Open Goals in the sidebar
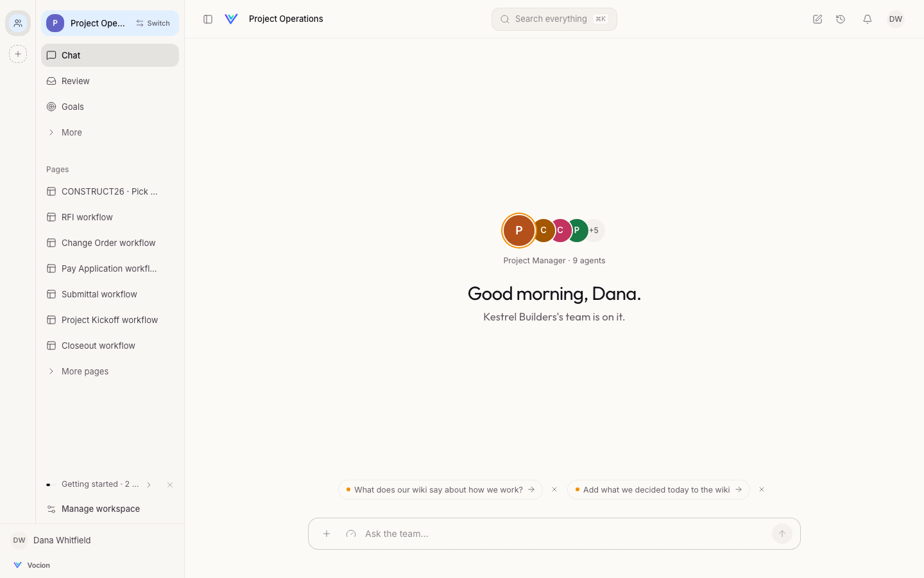The width and height of the screenshot is (924, 578). click(x=110, y=107)
